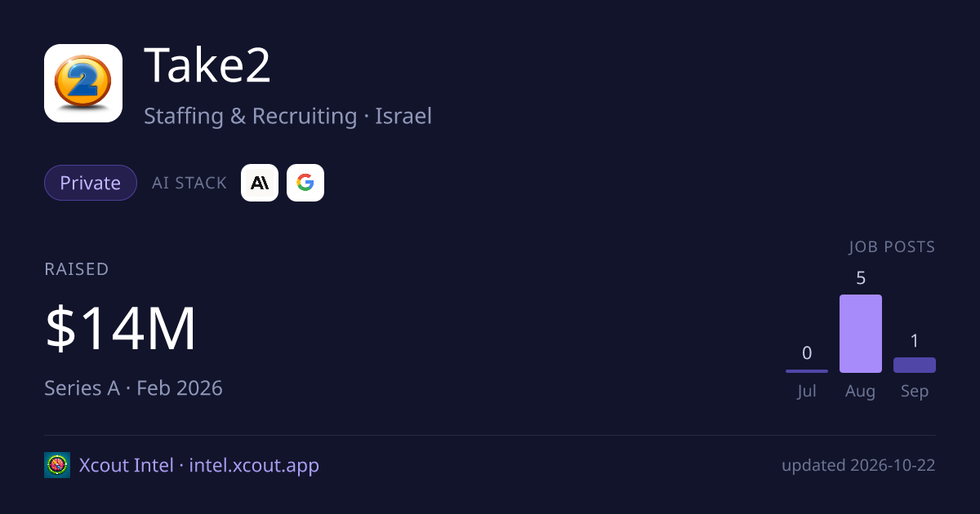This screenshot has width=980, height=514.
Task: Click the number 5 above August bar
Action: (x=861, y=278)
